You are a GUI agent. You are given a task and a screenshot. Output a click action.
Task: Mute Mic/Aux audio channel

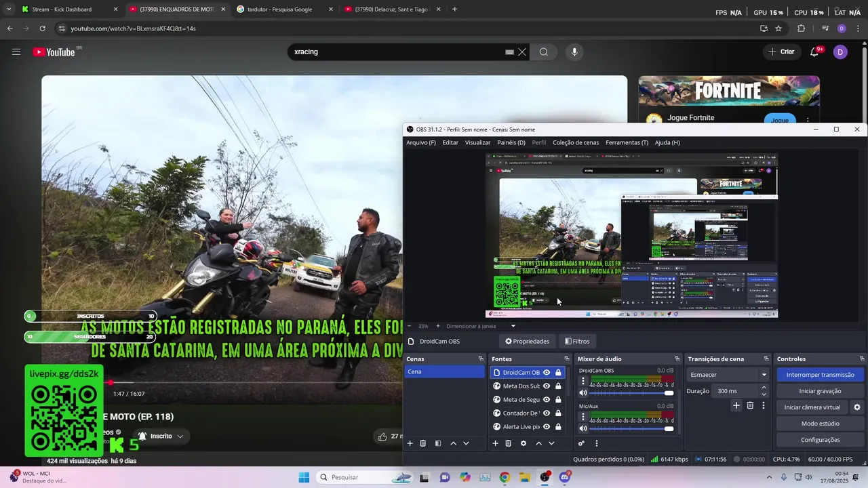(x=583, y=428)
